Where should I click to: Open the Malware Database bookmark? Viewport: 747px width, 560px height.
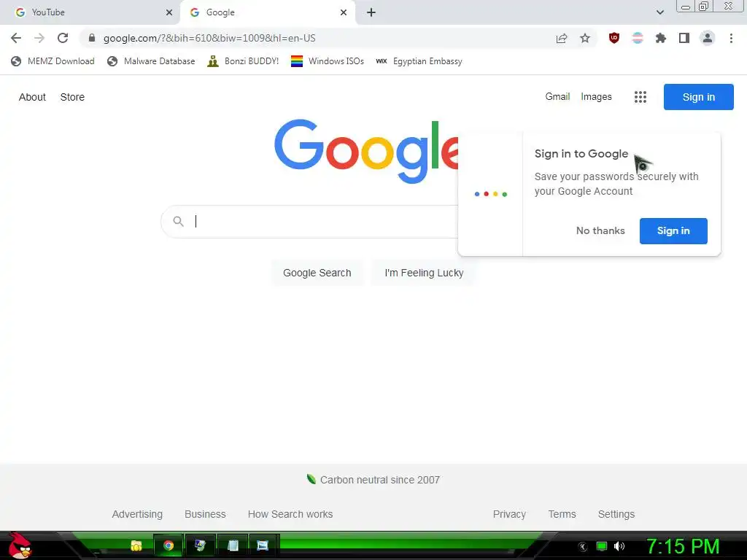[x=152, y=61]
